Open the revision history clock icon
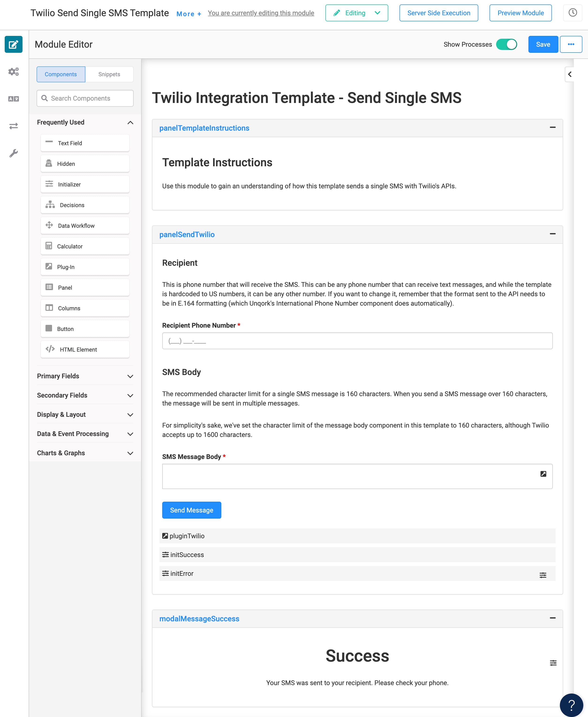588x717 pixels. pyautogui.click(x=573, y=13)
